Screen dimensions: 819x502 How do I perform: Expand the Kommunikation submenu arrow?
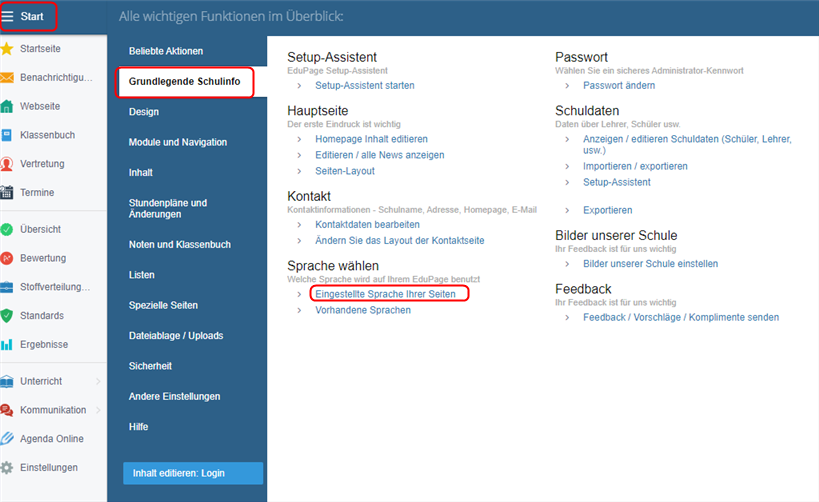(x=98, y=410)
